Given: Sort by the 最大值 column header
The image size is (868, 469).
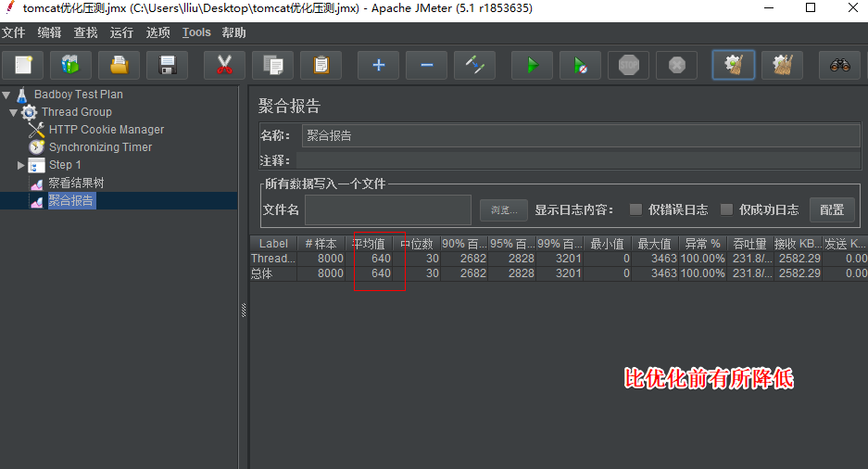Looking at the screenshot, I should 655,244.
